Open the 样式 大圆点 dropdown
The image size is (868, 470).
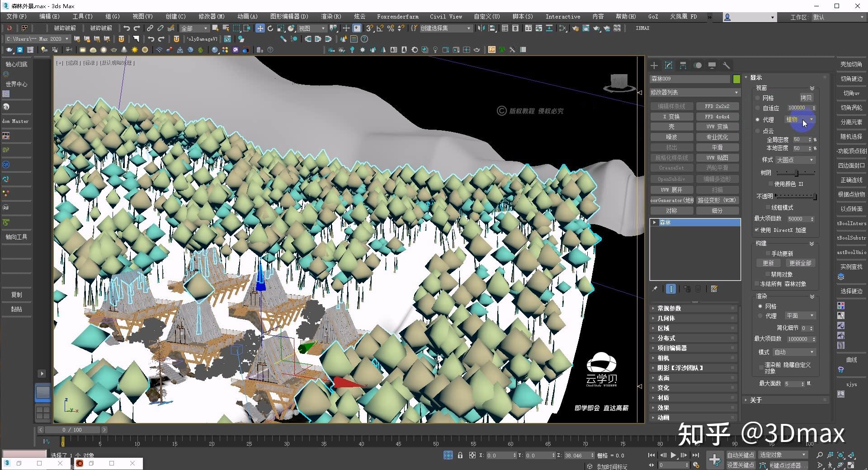[x=795, y=160]
